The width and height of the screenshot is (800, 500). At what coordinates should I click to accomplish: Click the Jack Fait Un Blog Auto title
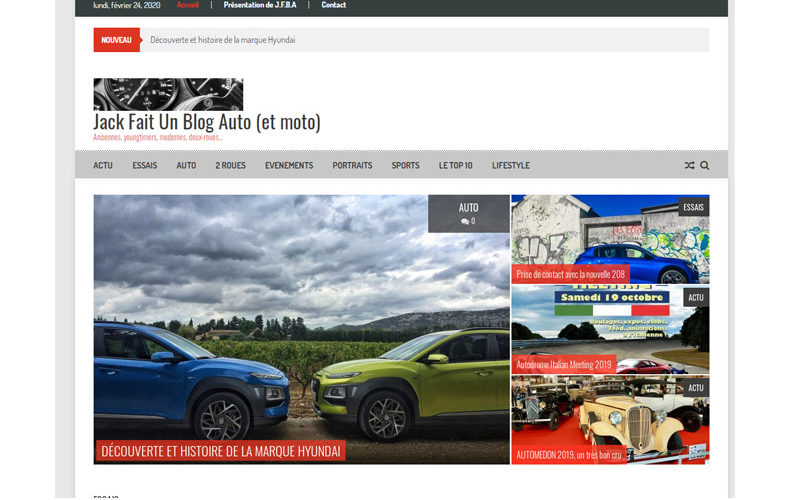click(x=207, y=122)
